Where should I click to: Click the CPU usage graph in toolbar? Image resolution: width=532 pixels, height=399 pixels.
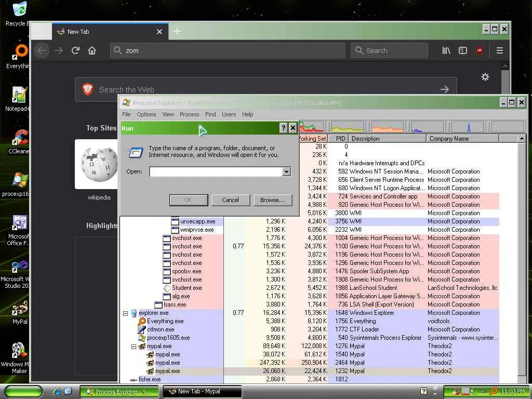311,127
